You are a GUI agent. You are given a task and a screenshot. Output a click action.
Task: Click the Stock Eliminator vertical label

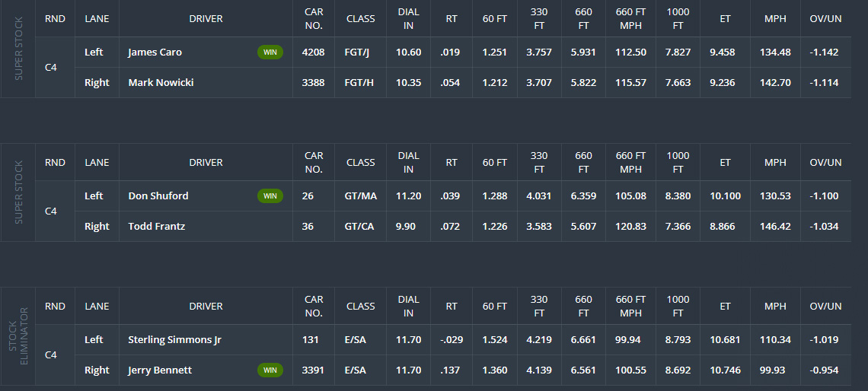pos(19,336)
